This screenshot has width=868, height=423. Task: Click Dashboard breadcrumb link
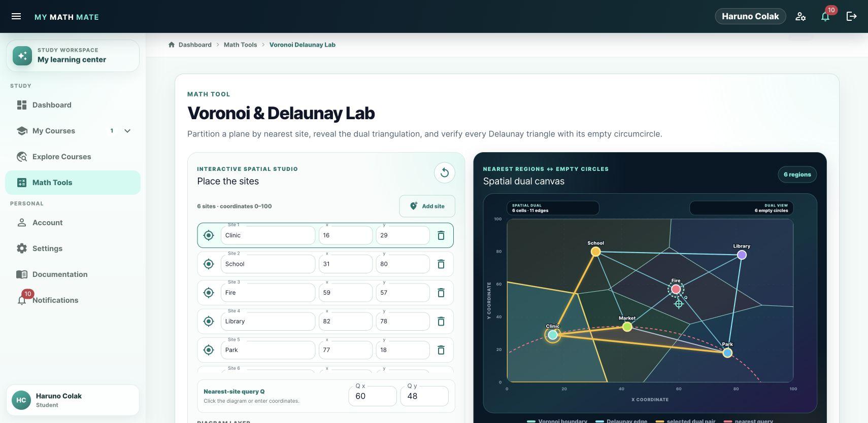(x=195, y=45)
